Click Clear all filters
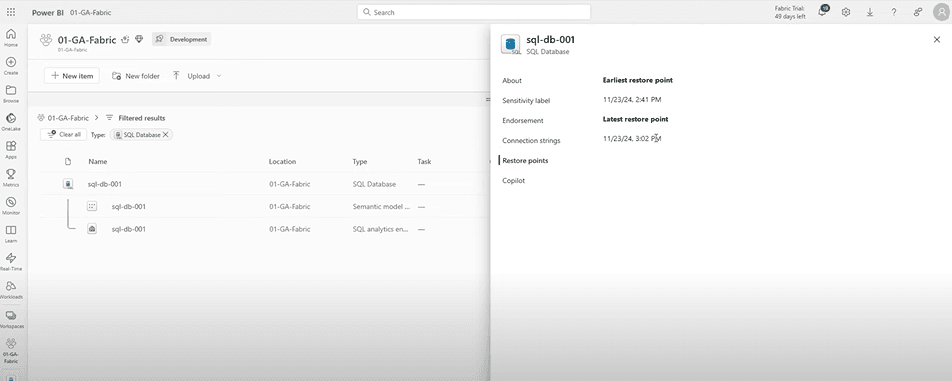 coord(64,135)
